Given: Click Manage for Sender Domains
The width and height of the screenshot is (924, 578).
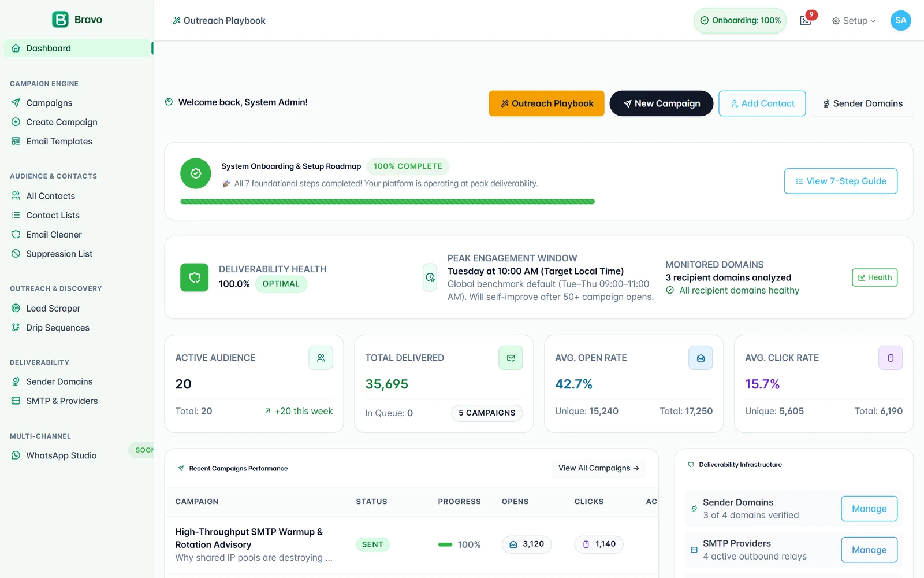Looking at the screenshot, I should point(869,509).
